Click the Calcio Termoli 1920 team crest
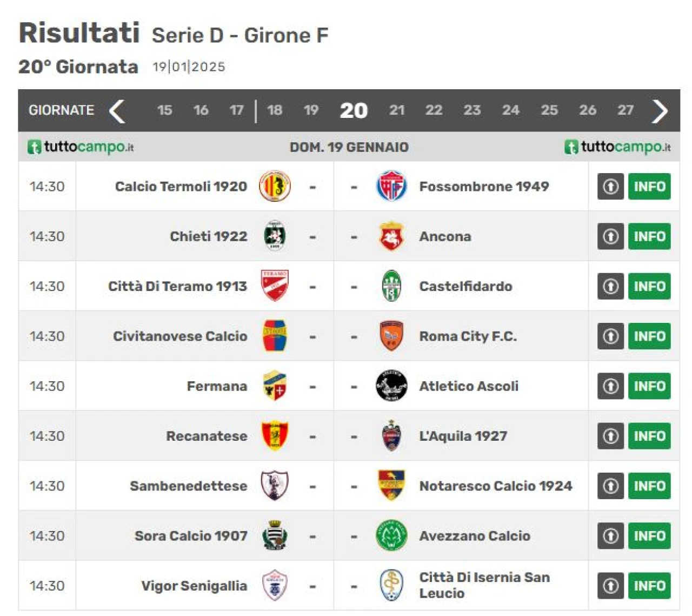The height and width of the screenshot is (616, 692). click(275, 186)
